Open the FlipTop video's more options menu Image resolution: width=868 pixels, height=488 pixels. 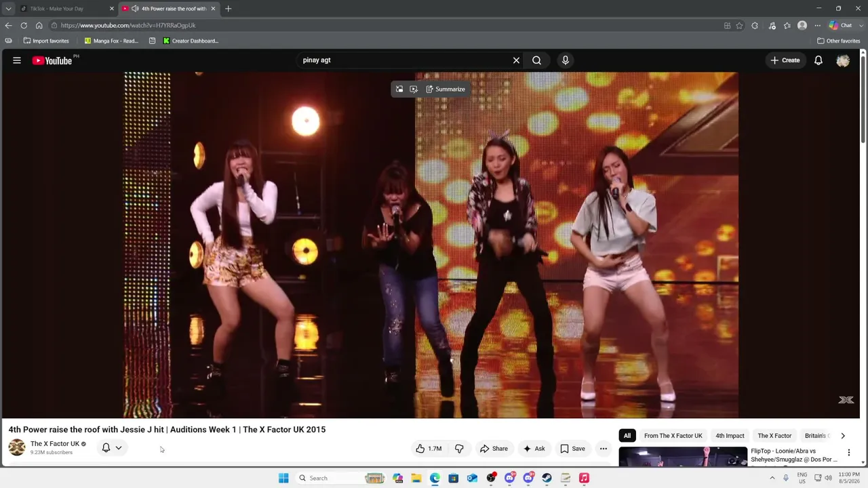pos(848,453)
